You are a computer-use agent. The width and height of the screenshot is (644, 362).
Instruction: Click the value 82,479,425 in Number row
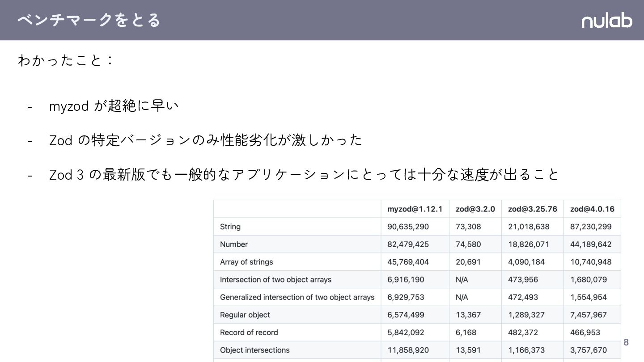click(408, 244)
